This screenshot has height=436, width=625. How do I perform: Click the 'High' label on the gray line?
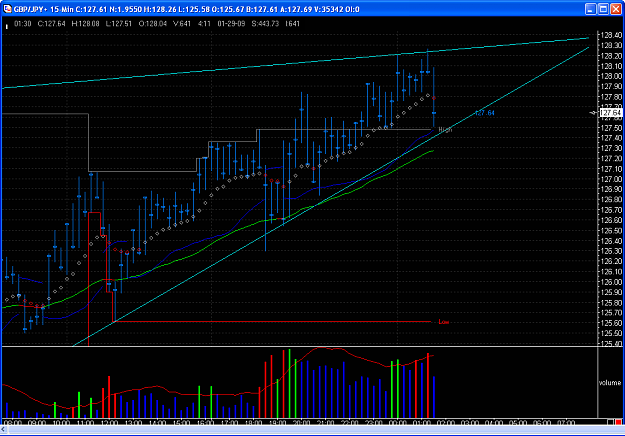tap(445, 130)
